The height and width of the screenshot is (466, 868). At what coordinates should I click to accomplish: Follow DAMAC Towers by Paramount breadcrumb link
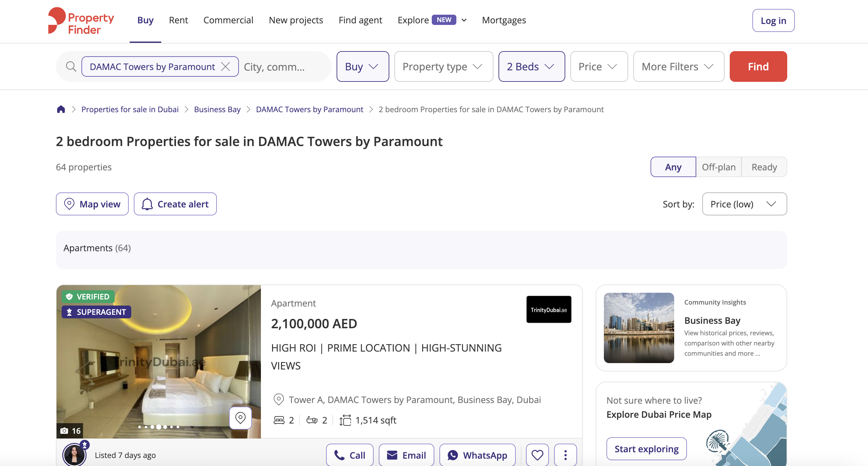(x=309, y=109)
